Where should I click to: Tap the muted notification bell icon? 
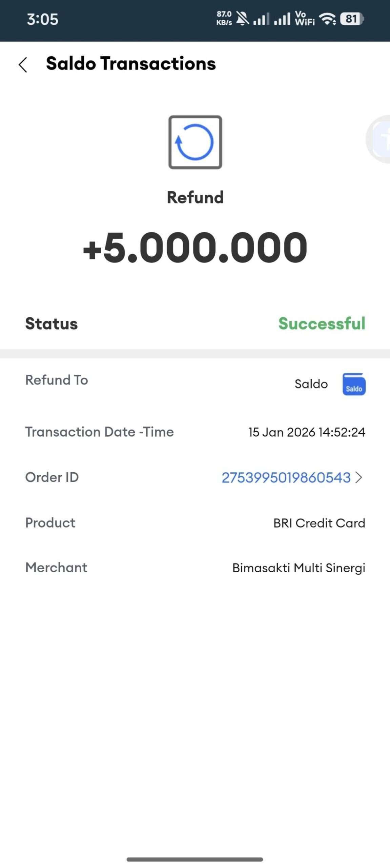pyautogui.click(x=242, y=18)
